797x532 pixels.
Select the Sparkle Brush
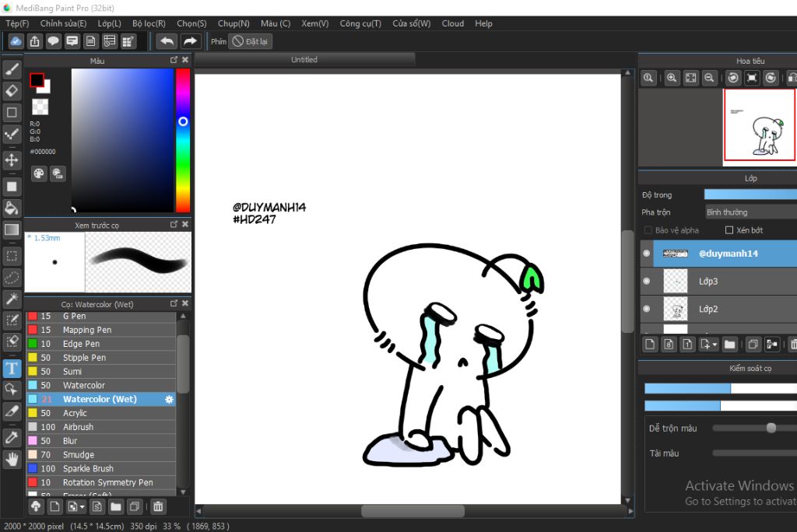(101, 468)
